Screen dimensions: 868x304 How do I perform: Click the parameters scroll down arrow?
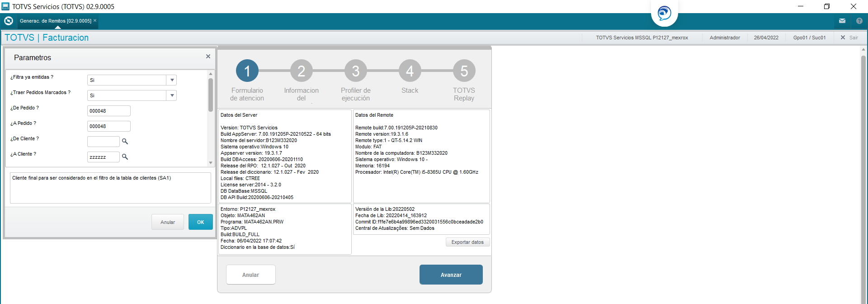click(x=211, y=163)
